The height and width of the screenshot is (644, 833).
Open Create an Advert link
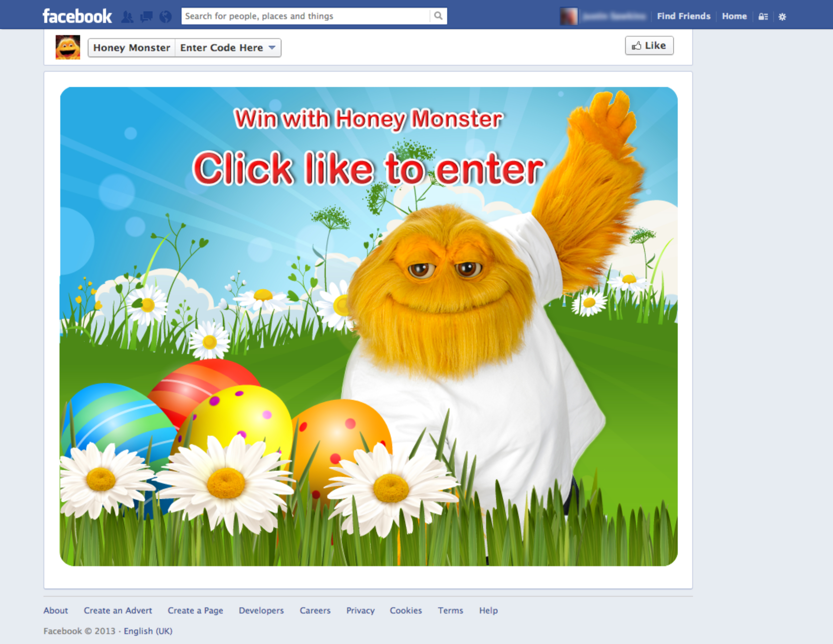pyautogui.click(x=118, y=610)
